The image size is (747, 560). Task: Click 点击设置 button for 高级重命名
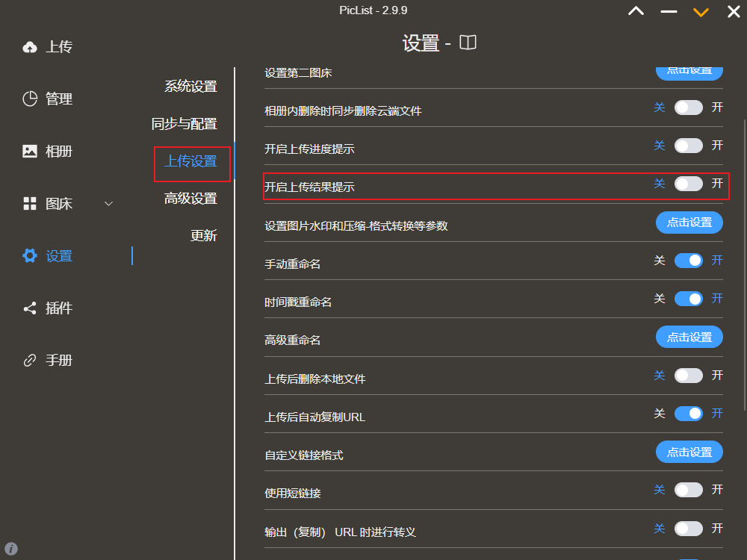click(689, 337)
